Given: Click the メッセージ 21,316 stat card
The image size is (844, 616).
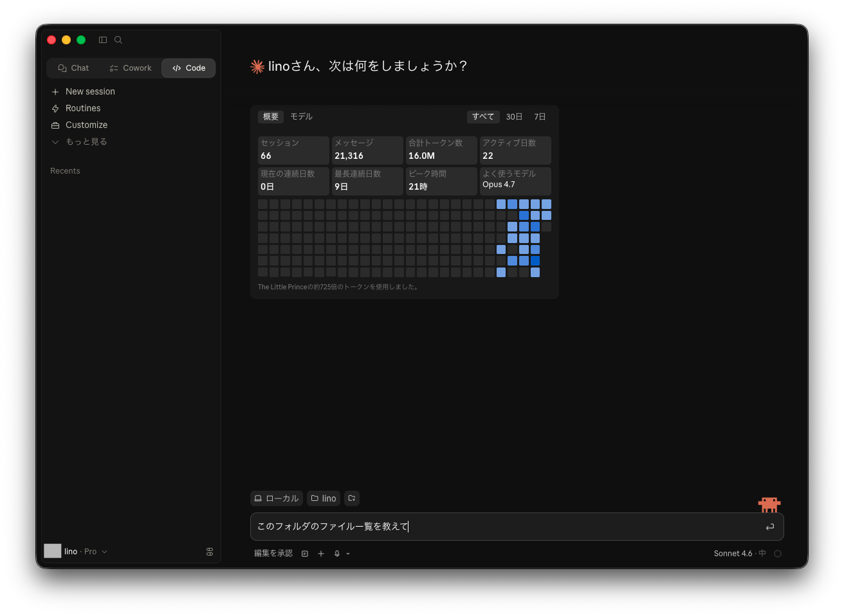Looking at the screenshot, I should tap(367, 150).
